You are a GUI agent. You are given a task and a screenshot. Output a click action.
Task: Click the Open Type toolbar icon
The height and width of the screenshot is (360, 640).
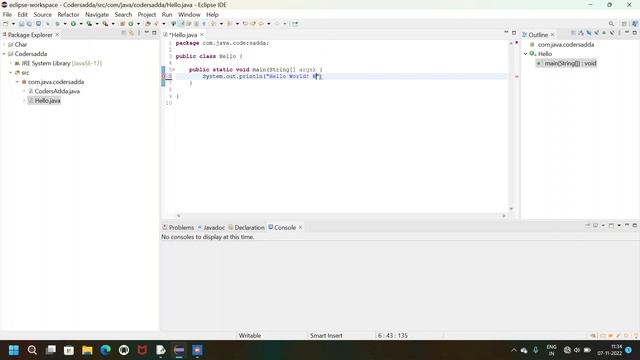[148, 24]
